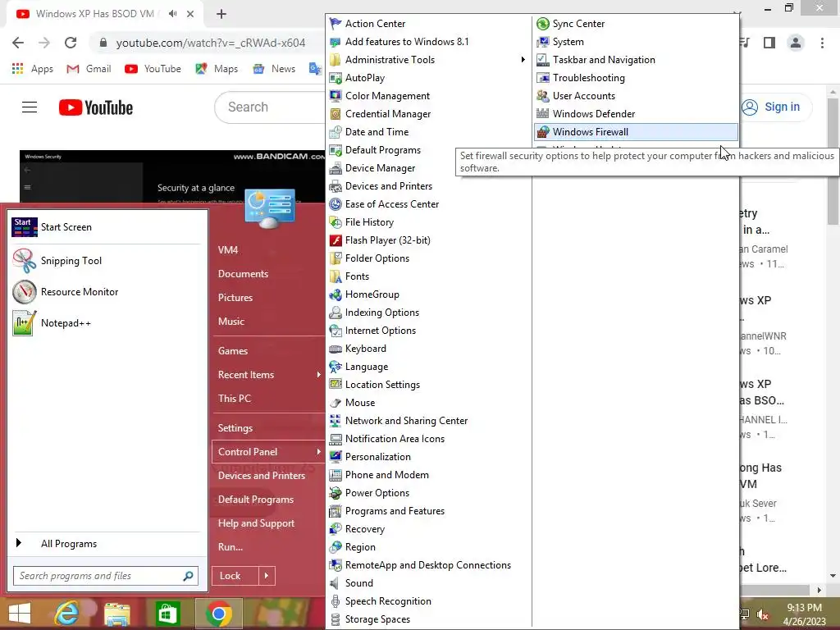Click Run... in the Start menu

[231, 547]
